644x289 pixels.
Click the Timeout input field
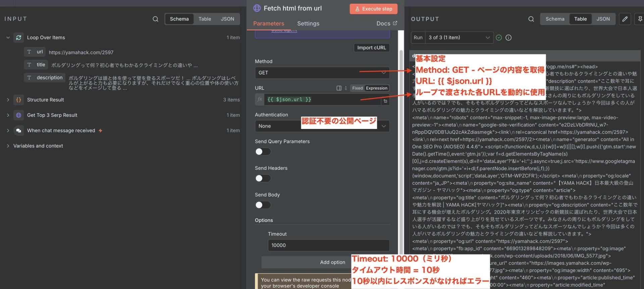point(328,245)
